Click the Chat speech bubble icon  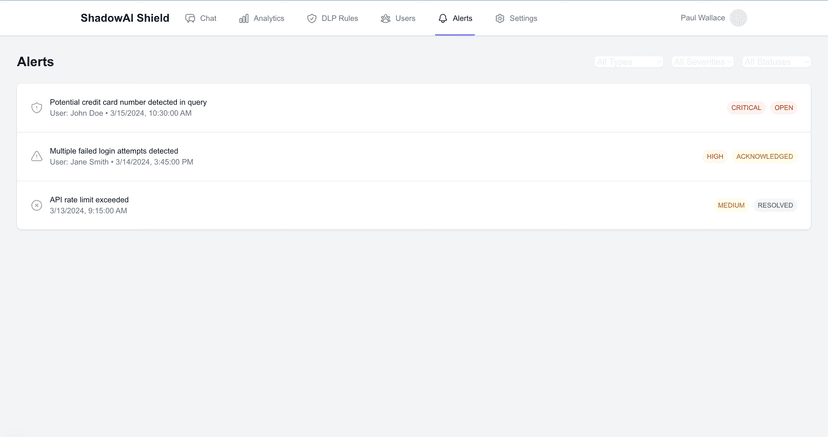pos(190,18)
